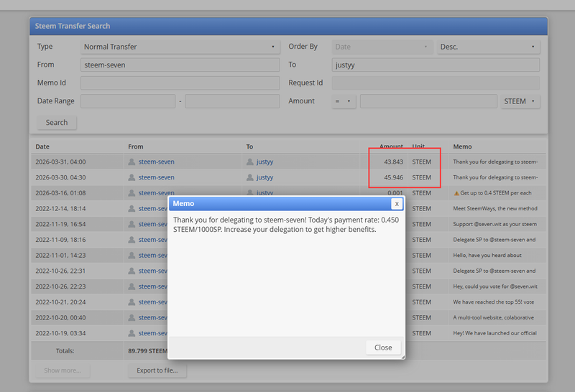Open memo 'Hey! We have launched our official'
575x392 pixels.
(x=494, y=333)
